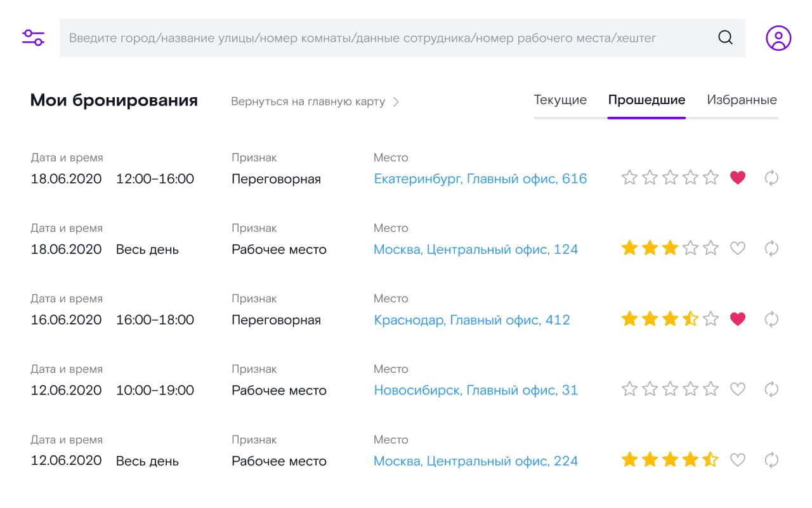Repeat the Москва 124 booking
Image resolution: width=812 pixels, height=508 pixels.
point(771,248)
